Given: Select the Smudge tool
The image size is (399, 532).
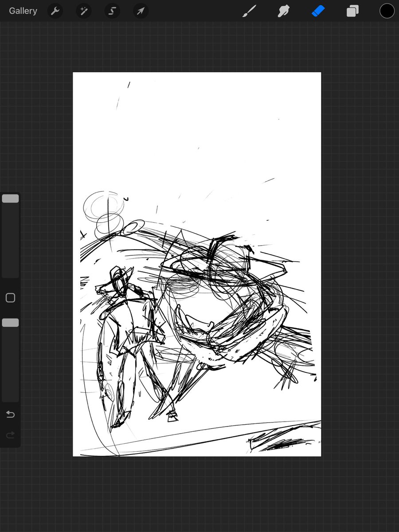Looking at the screenshot, I should pos(284,11).
